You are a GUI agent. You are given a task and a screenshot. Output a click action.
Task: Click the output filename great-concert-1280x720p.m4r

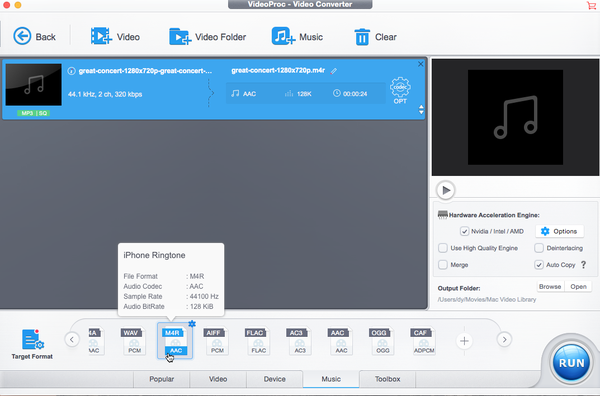tap(278, 70)
